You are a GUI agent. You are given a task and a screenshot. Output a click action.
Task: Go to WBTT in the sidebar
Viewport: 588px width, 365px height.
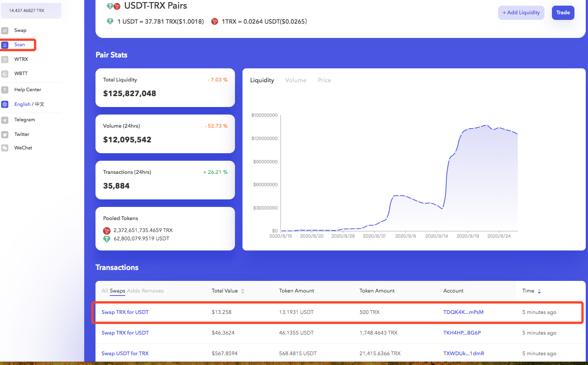[21, 74]
